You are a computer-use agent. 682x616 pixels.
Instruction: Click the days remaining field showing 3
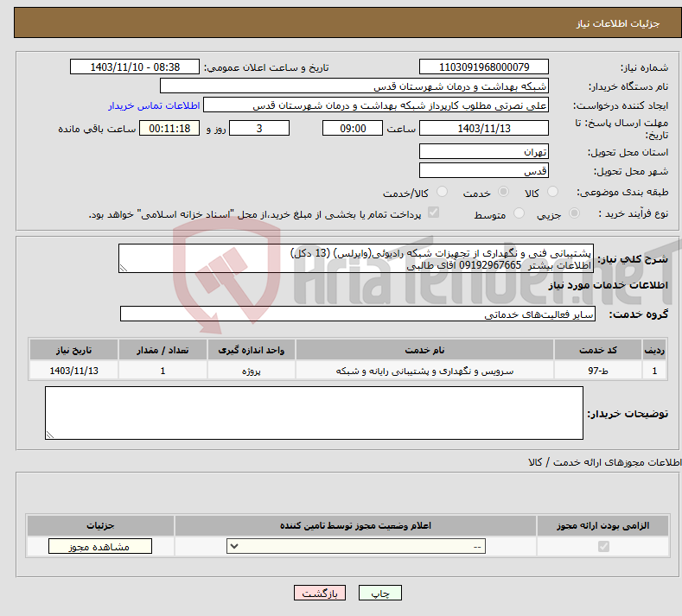point(259,128)
